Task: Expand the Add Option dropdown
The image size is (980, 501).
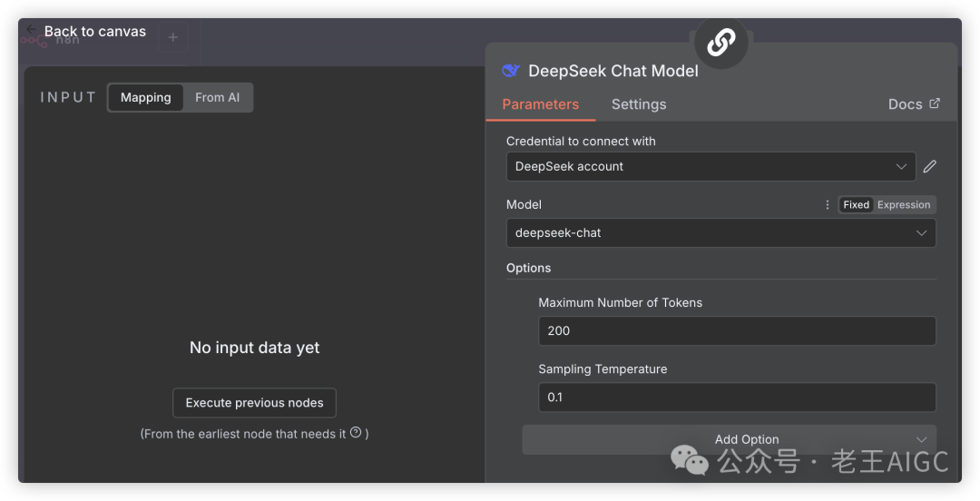Action: [x=730, y=439]
